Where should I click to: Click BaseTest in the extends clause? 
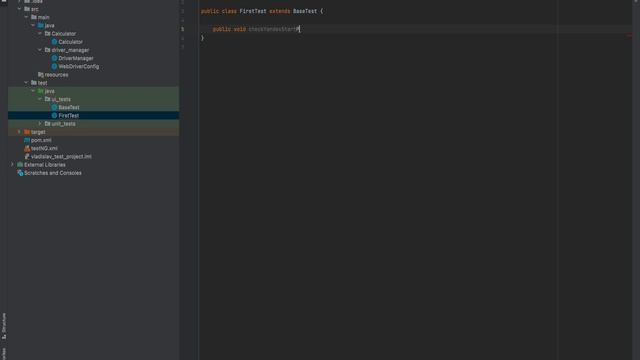[305, 11]
